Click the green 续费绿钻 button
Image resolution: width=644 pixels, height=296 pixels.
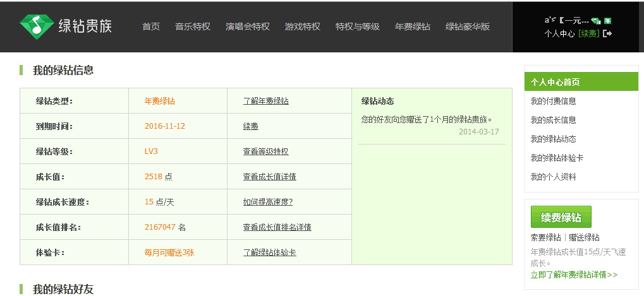561,217
